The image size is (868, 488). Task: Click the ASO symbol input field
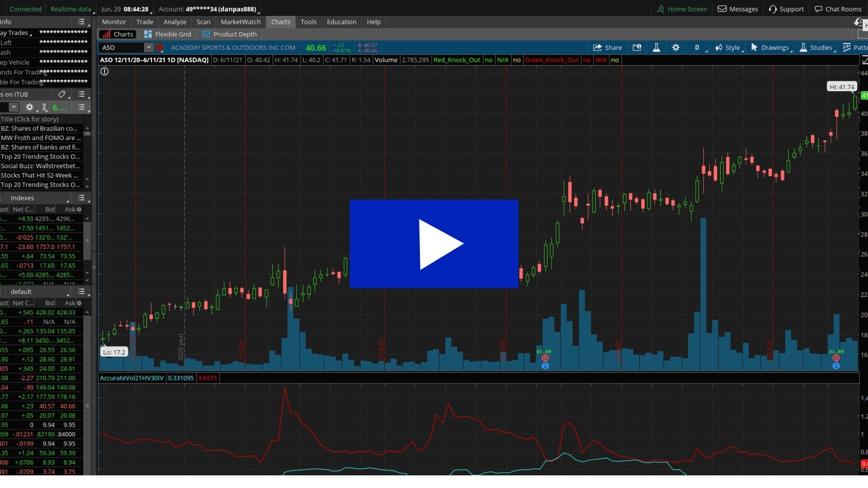[x=121, y=47]
